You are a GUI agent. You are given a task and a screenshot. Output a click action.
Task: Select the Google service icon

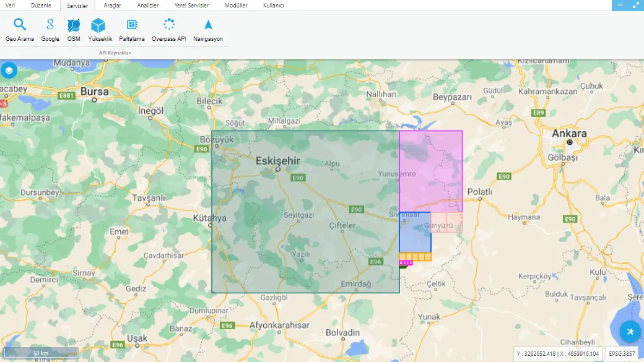(50, 30)
